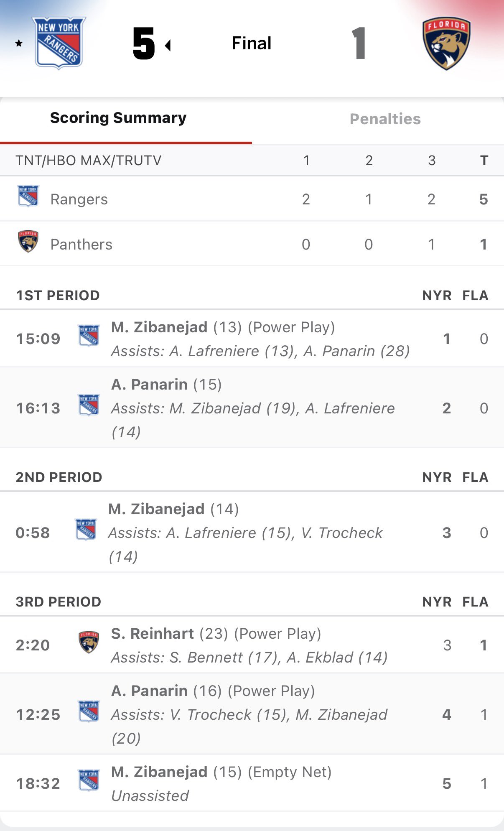Tap the Rangers logo beside the 15:09 goal

[89, 336]
